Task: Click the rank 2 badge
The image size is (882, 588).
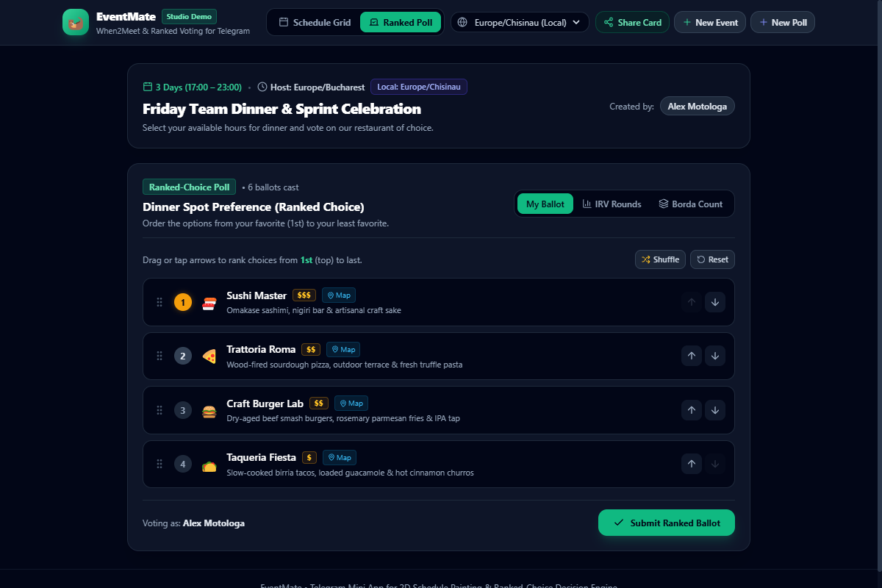Action: click(x=183, y=356)
